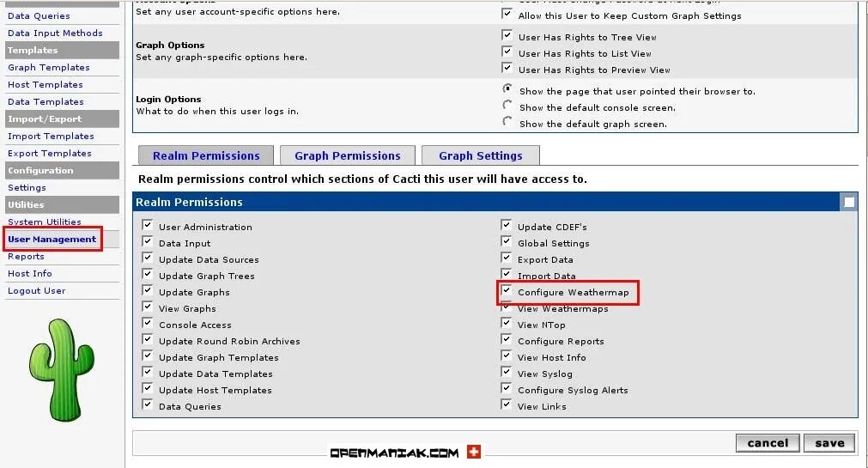Toggle the Update Graphs checkbox
Screen dimensions: 868x468
click(148, 290)
